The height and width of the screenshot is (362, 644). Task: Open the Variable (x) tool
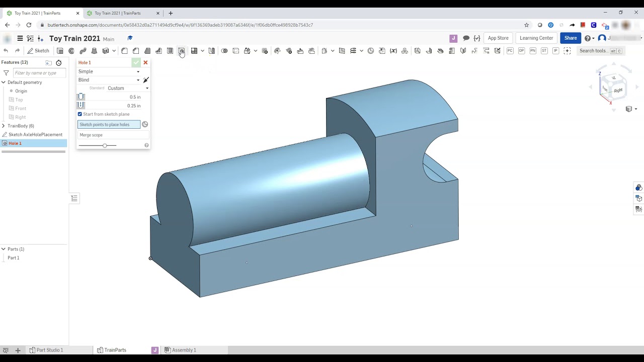[x=393, y=51]
